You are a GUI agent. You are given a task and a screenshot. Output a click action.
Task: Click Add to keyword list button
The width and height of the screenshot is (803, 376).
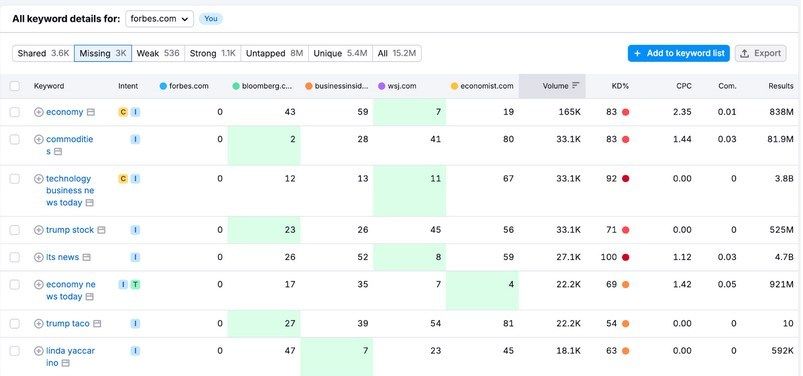point(679,53)
